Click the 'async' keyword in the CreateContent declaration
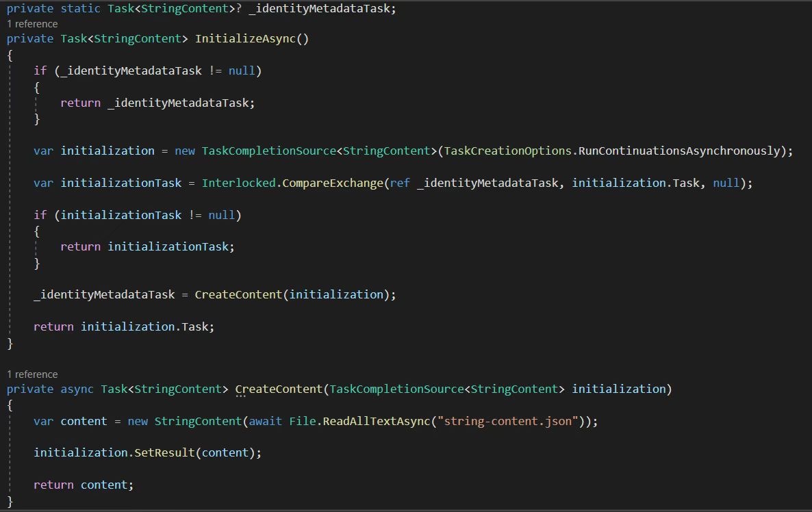This screenshot has width=812, height=512. pos(77,389)
